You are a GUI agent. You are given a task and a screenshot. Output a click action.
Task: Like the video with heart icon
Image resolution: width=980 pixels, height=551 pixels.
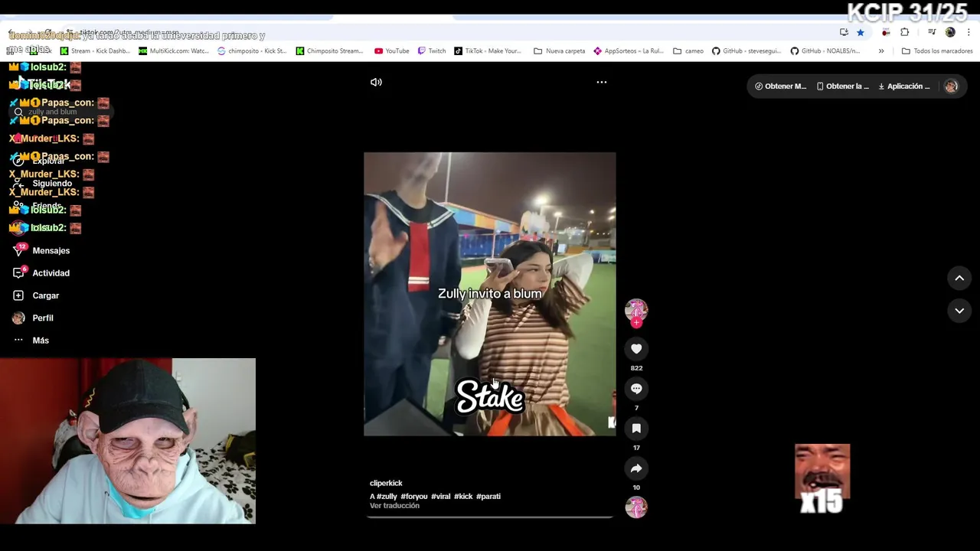[x=636, y=349]
